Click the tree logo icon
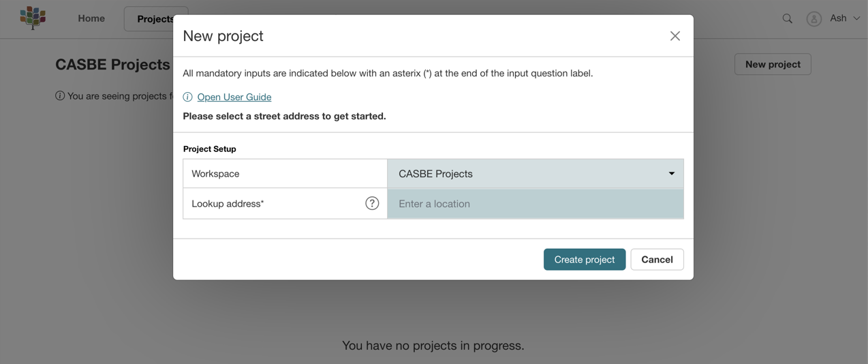The height and width of the screenshot is (364, 868). [33, 18]
